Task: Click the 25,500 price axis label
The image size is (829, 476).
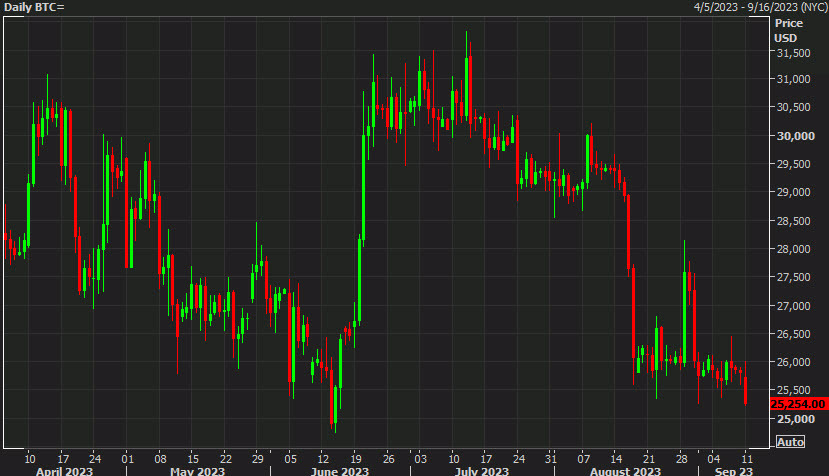Action: pos(793,390)
